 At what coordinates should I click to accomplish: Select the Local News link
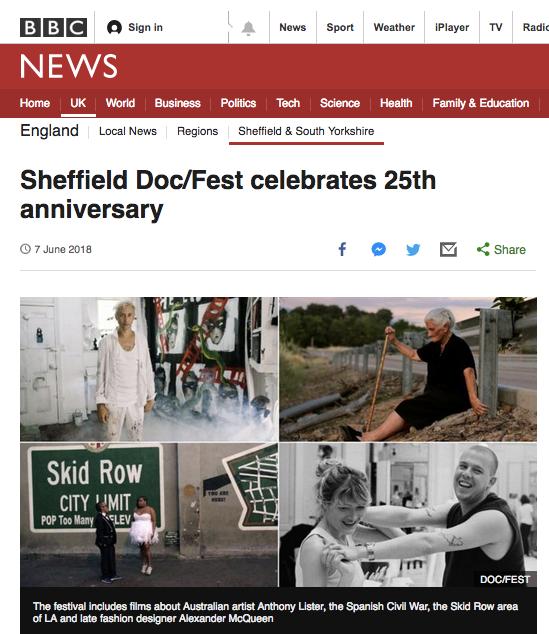pyautogui.click(x=128, y=131)
